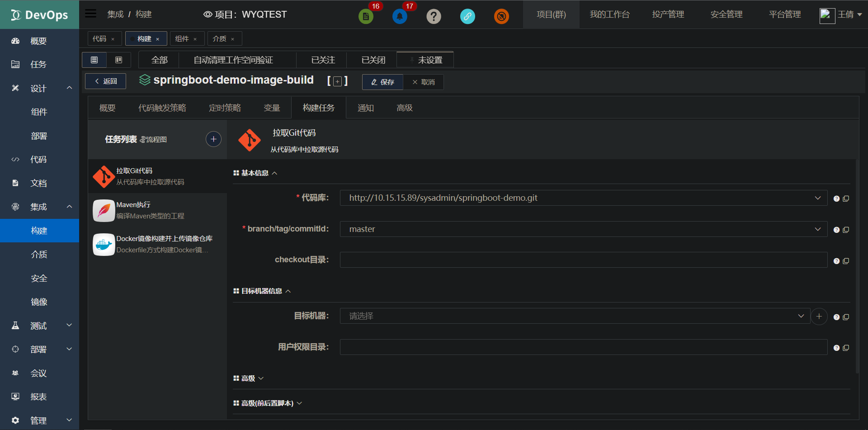This screenshot has width=868, height=430.
Task: Copy the 代码库 value using copy icon
Action: [847, 198]
